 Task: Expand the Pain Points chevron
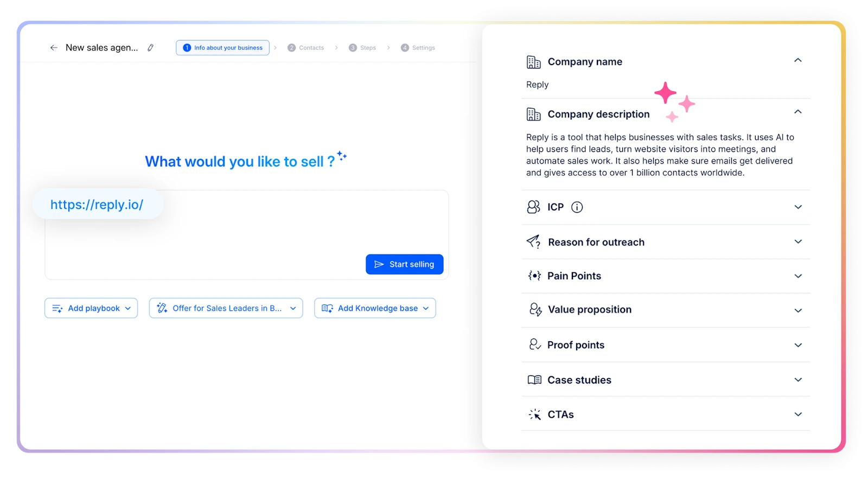[798, 276]
